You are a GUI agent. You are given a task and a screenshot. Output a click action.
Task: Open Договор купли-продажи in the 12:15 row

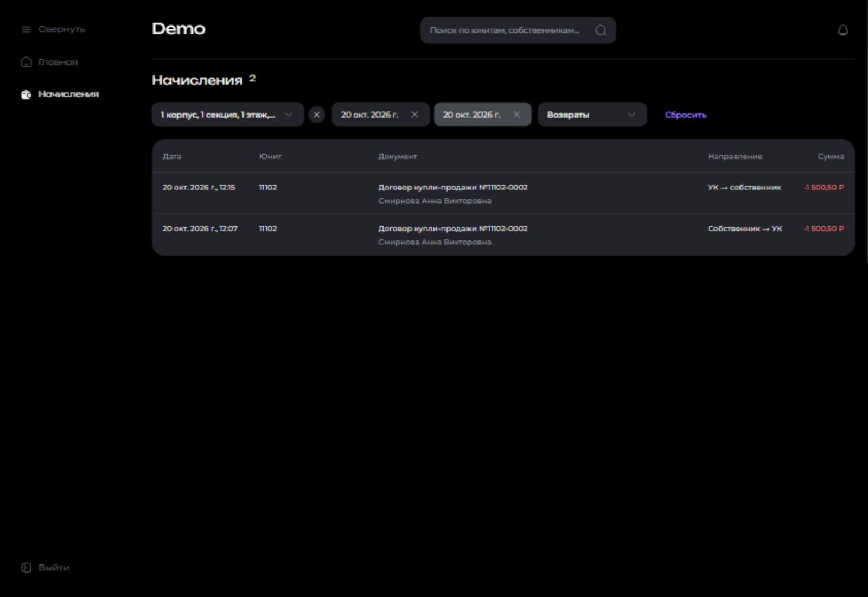click(453, 187)
